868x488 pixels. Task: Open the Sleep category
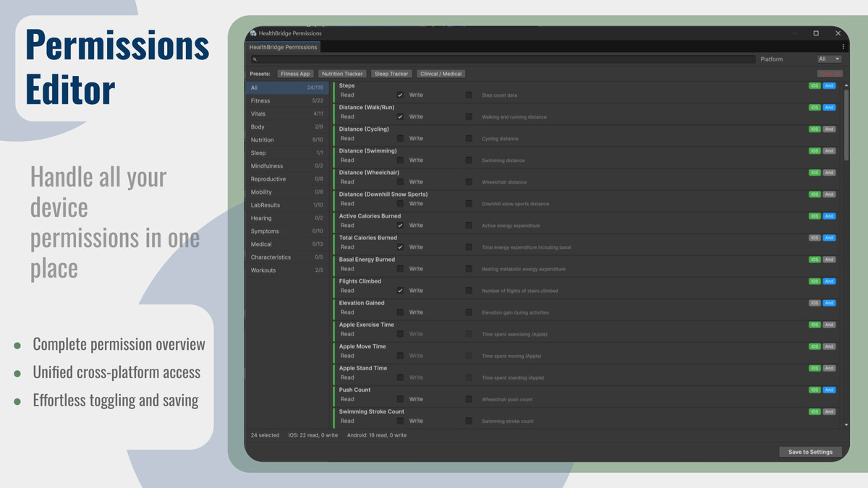287,153
